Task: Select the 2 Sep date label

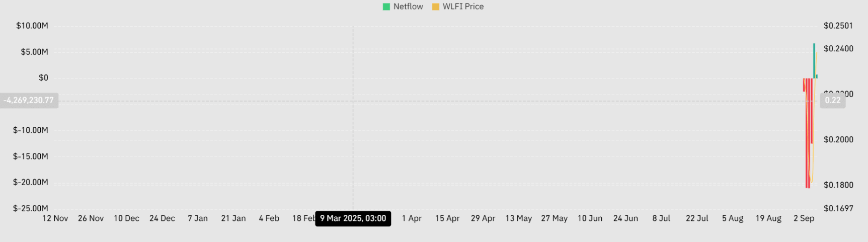Action: point(804,218)
